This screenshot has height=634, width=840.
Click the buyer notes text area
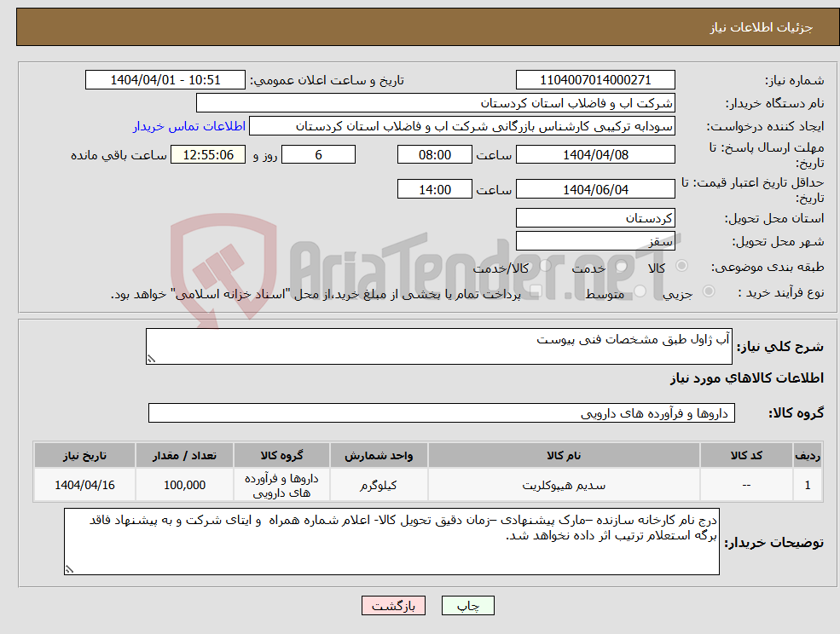click(391, 541)
